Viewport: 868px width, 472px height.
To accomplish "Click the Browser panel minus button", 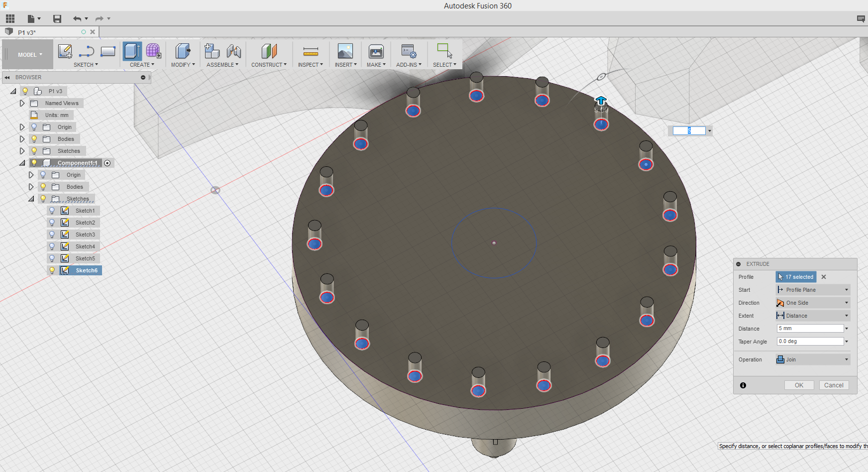I will [143, 78].
